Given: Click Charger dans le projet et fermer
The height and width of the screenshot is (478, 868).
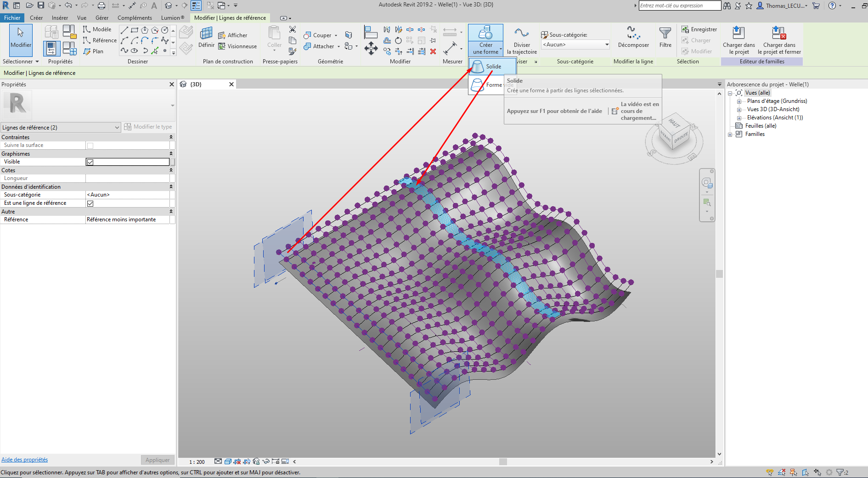Looking at the screenshot, I should pyautogui.click(x=779, y=40).
